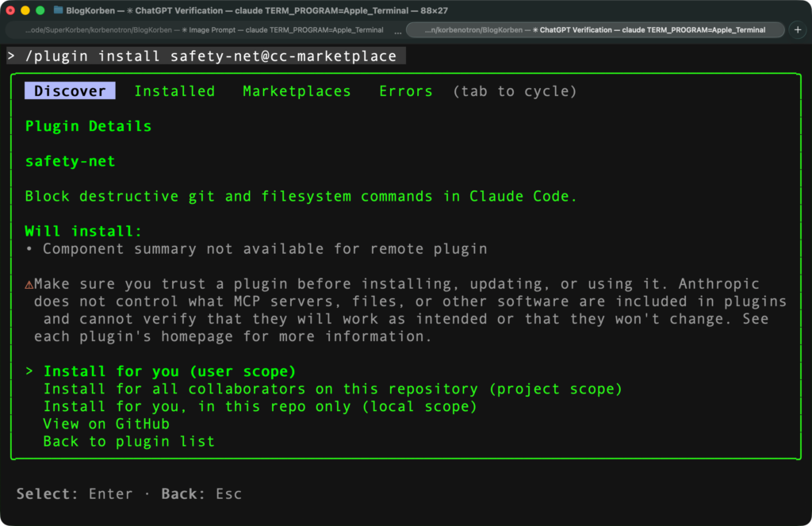Pick Install for you, local scope option

click(259, 406)
